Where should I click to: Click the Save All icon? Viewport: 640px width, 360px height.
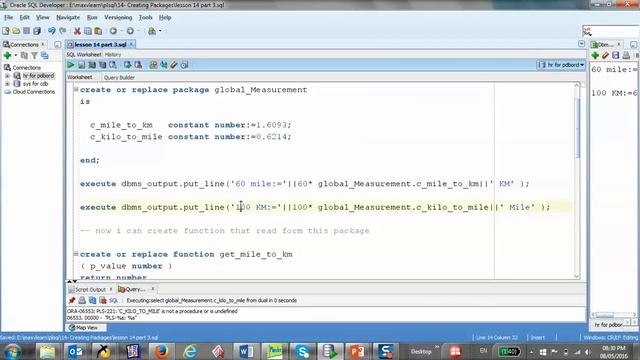[x=37, y=31]
